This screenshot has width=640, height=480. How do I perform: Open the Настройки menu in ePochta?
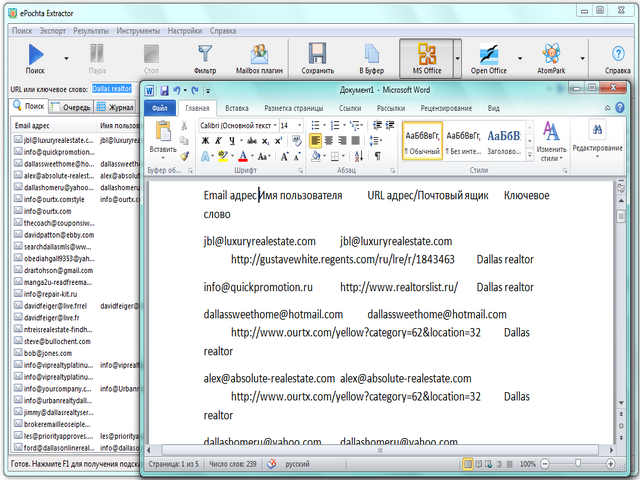[184, 31]
